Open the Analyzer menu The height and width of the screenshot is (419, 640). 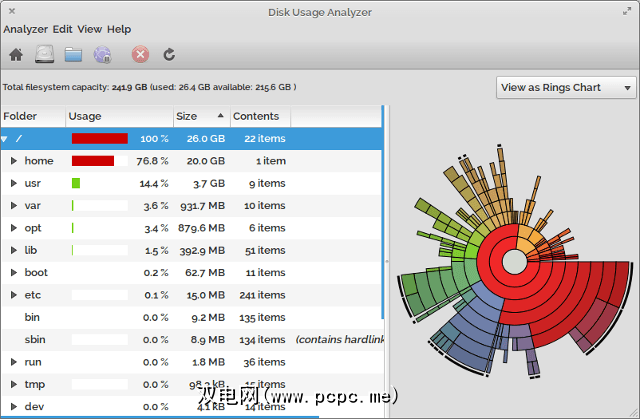click(25, 29)
